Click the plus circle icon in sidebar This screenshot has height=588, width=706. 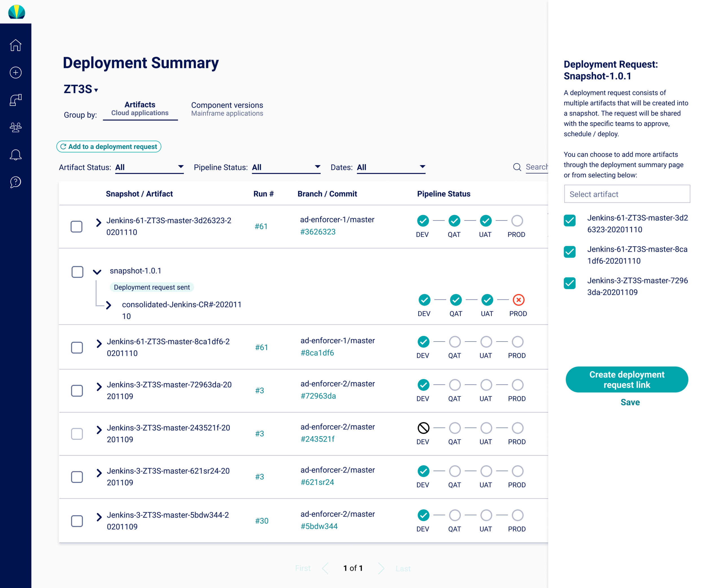[x=16, y=73]
